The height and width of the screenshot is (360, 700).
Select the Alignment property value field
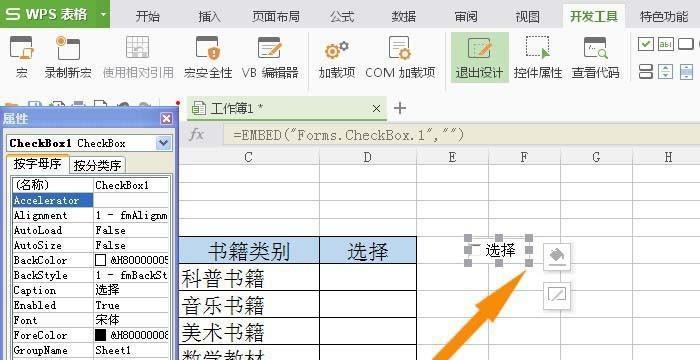pyautogui.click(x=131, y=215)
